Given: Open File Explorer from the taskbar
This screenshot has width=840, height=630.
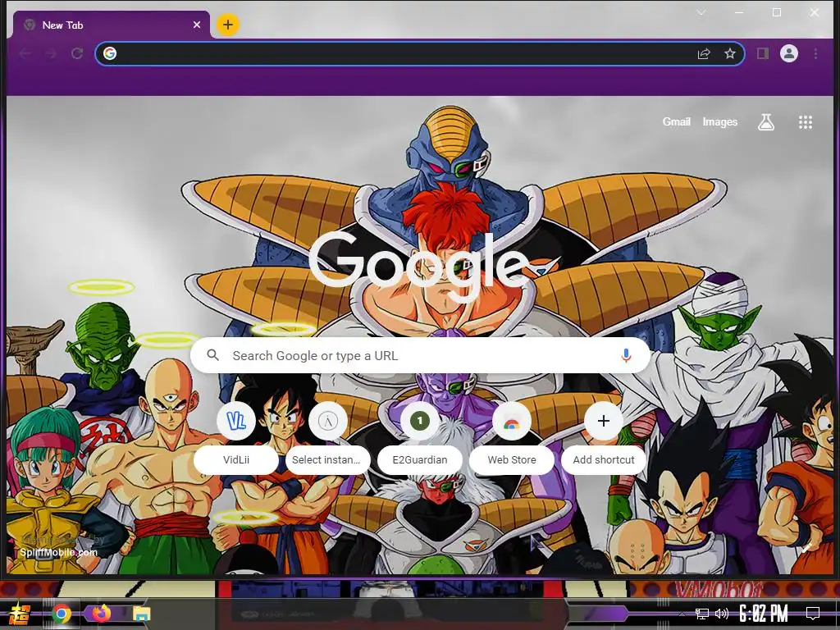Looking at the screenshot, I should click(x=141, y=614).
